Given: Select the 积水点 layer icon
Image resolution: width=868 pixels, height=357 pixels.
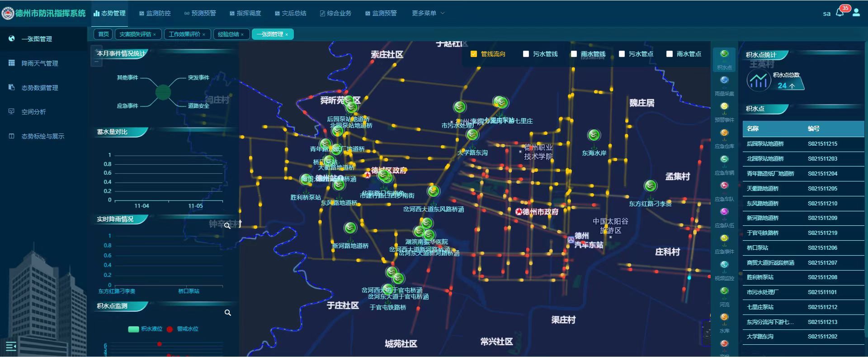Looking at the screenshot, I should coord(724,54).
